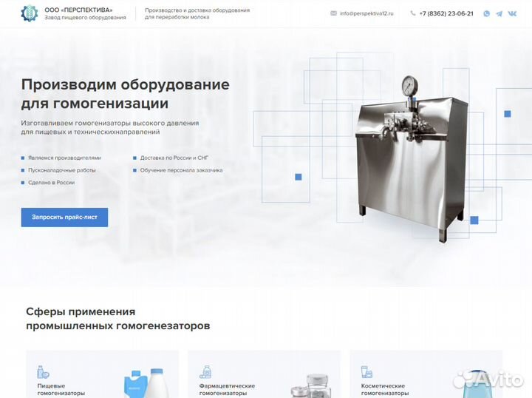
Task: Click the pharmaceutical homogenizers icon
Action: [205, 372]
